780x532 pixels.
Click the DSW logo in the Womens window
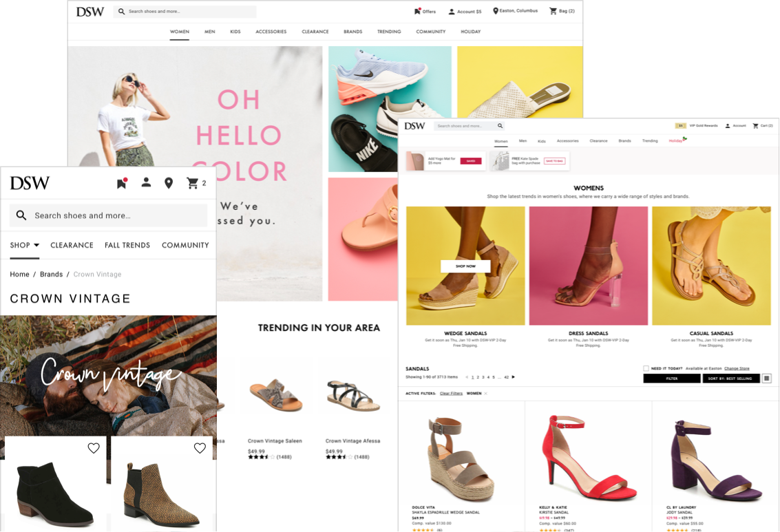pos(414,126)
